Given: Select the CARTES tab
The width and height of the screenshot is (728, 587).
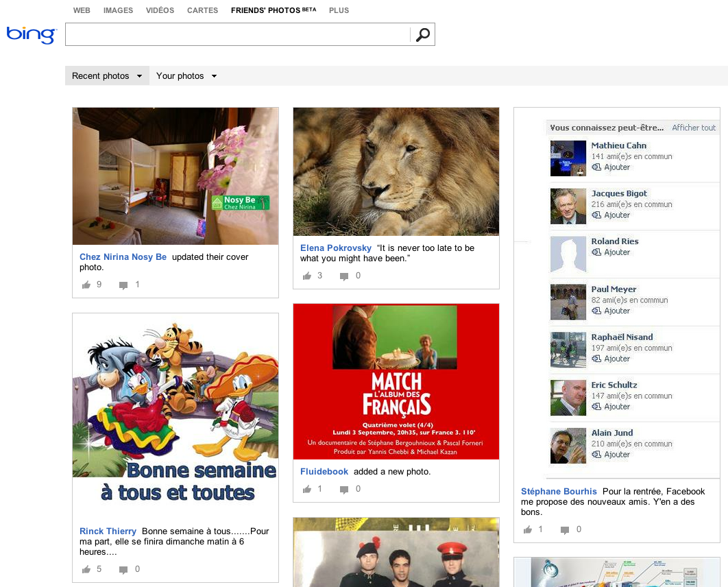Looking at the screenshot, I should (x=202, y=10).
